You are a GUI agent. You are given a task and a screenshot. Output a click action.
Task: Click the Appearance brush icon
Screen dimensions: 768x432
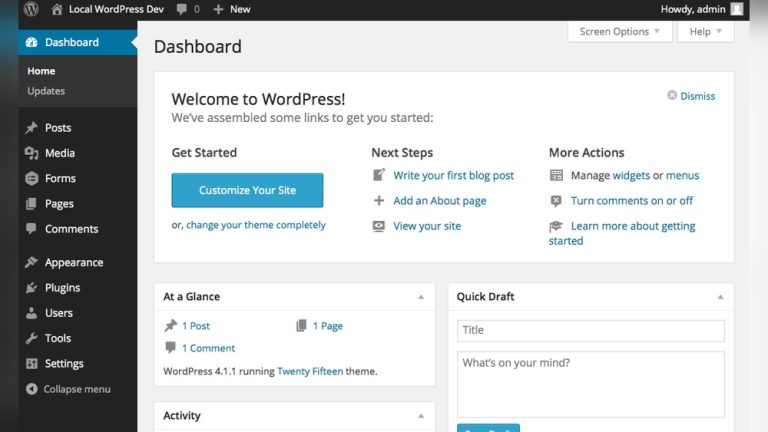pyautogui.click(x=31, y=262)
